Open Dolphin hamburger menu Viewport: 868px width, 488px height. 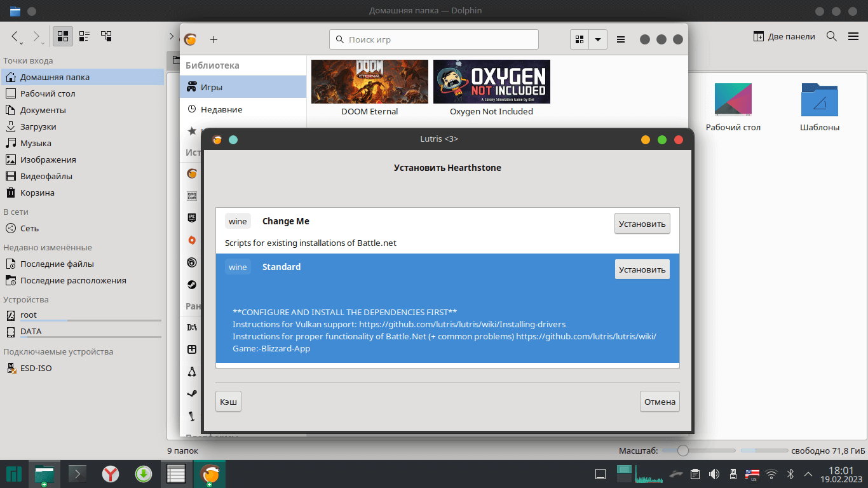tap(853, 36)
